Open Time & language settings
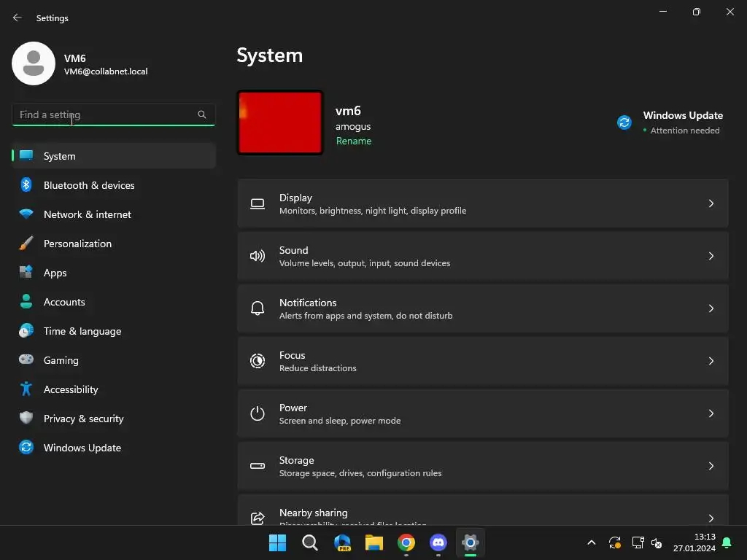This screenshot has height=560, width=747. click(x=114, y=331)
